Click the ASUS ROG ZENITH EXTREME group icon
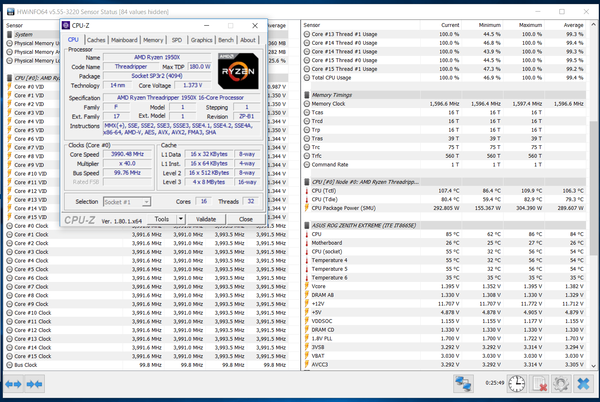Image resolution: width=600 pixels, height=402 pixels. tap(307, 225)
